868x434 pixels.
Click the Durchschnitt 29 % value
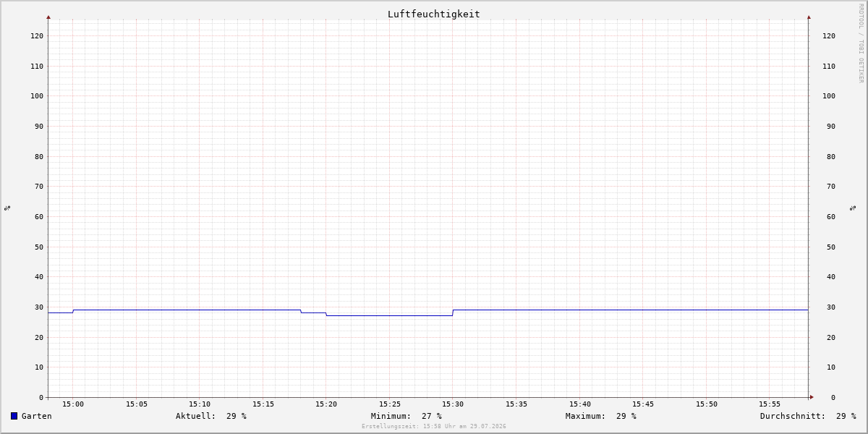pyautogui.click(x=846, y=416)
